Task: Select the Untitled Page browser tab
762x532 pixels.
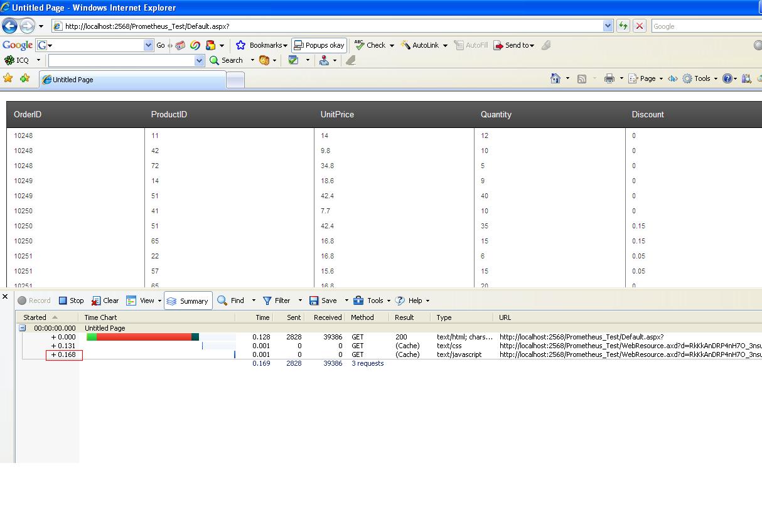Action: click(132, 80)
